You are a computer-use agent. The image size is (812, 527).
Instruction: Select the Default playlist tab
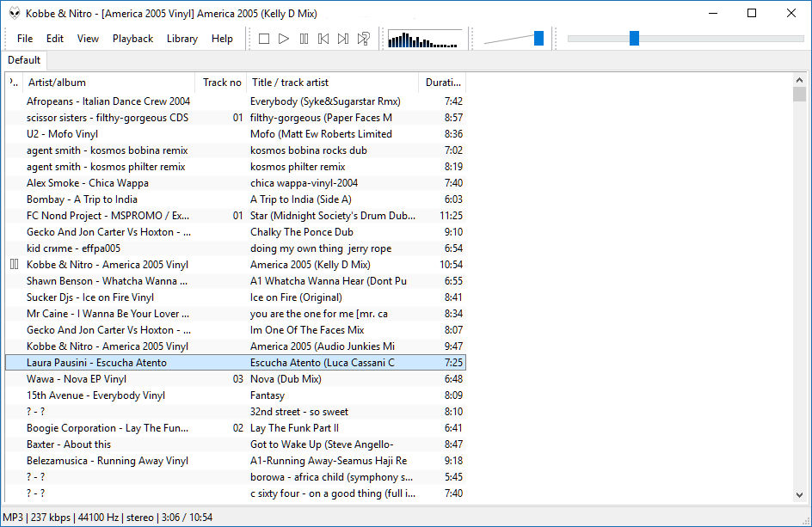pyautogui.click(x=24, y=60)
